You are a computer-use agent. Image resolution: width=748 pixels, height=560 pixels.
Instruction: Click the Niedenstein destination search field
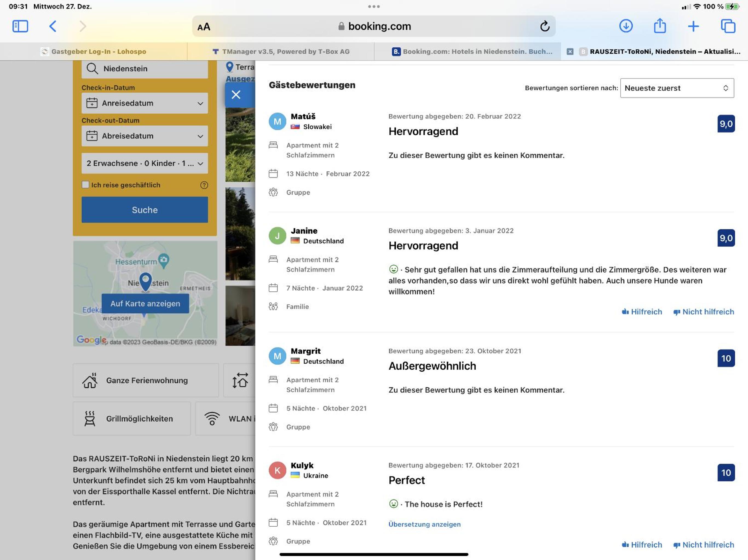click(x=145, y=69)
